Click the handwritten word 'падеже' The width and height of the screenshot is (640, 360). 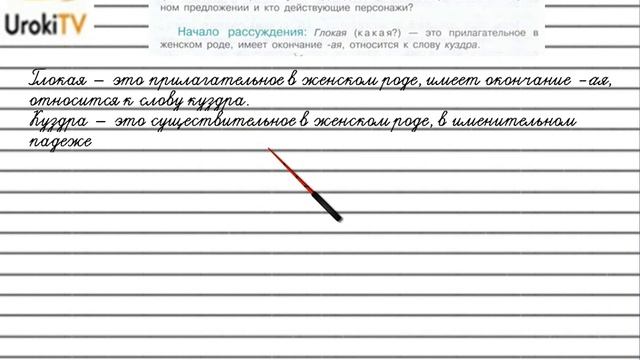[x=60, y=142]
